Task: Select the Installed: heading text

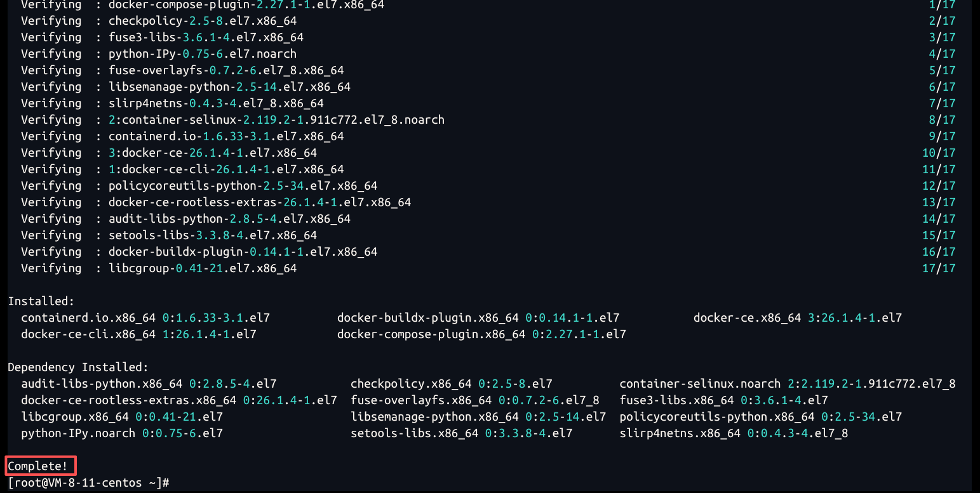Action: (x=41, y=301)
